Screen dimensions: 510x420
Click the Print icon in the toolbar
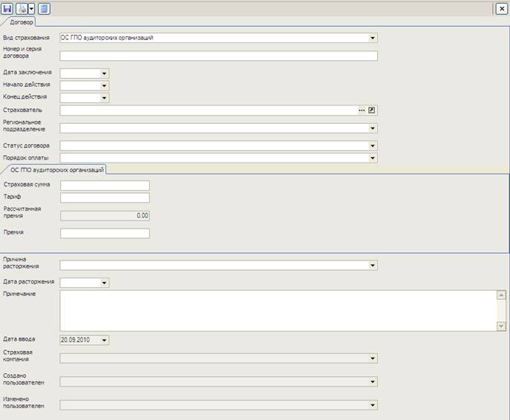pyautogui.click(x=22, y=8)
